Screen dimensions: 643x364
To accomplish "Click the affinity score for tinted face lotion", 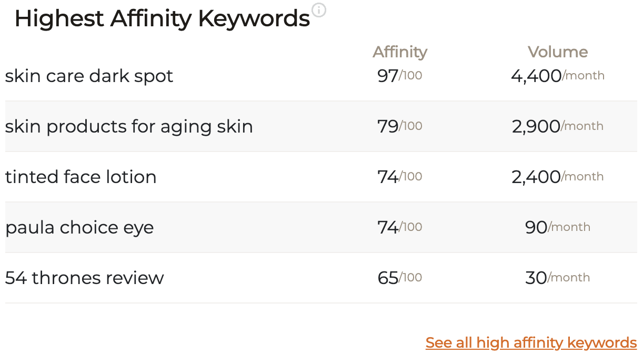I will [400, 177].
